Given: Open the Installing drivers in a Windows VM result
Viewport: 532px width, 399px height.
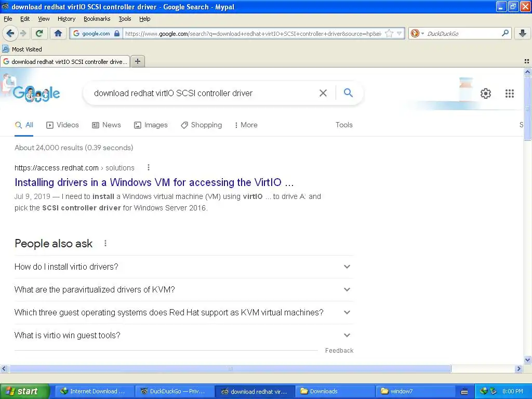Looking at the screenshot, I should [154, 182].
